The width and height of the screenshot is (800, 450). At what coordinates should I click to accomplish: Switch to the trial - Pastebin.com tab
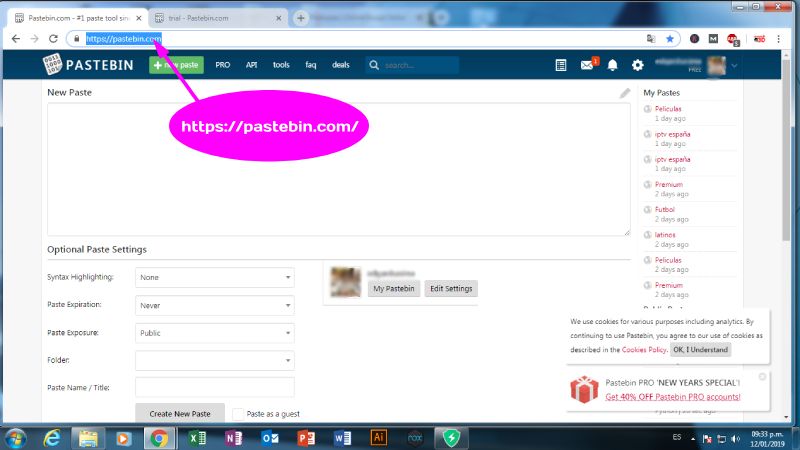coord(218,18)
